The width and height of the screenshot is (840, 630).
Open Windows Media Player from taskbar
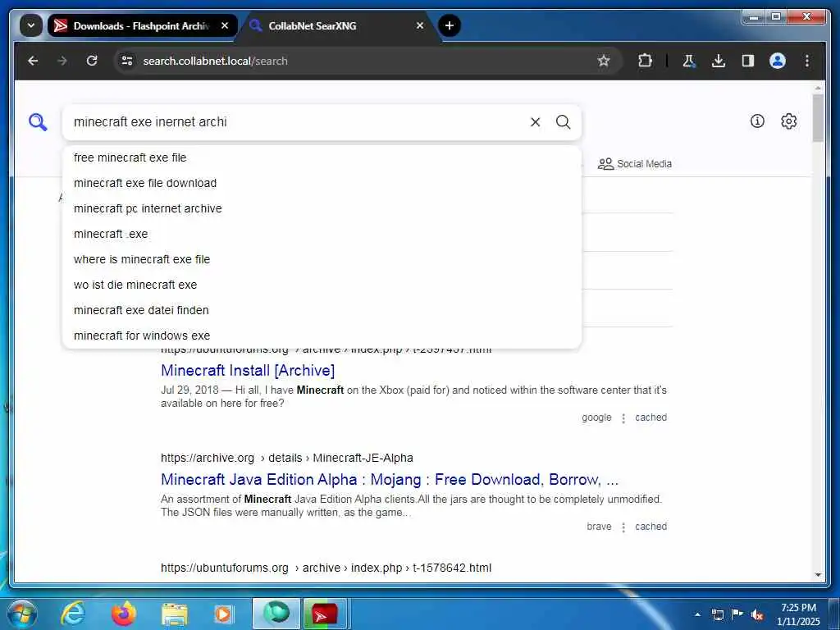coord(223,614)
